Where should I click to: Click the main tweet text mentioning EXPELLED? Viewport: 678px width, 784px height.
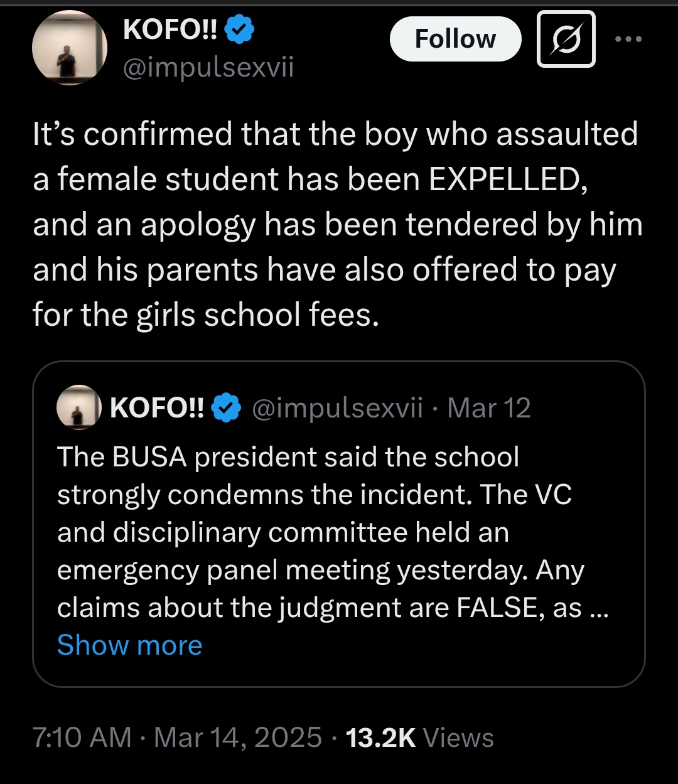[338, 224]
